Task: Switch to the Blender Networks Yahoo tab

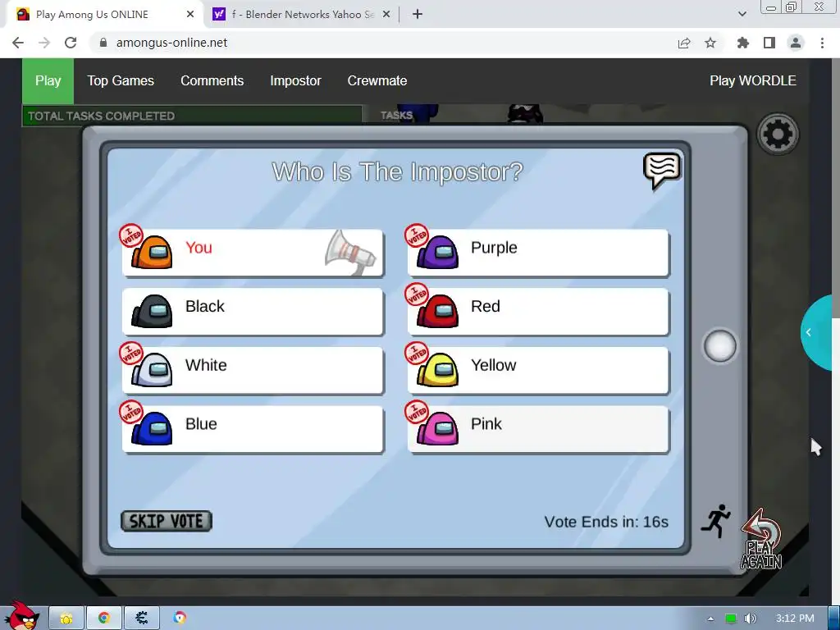Action: 302,15
